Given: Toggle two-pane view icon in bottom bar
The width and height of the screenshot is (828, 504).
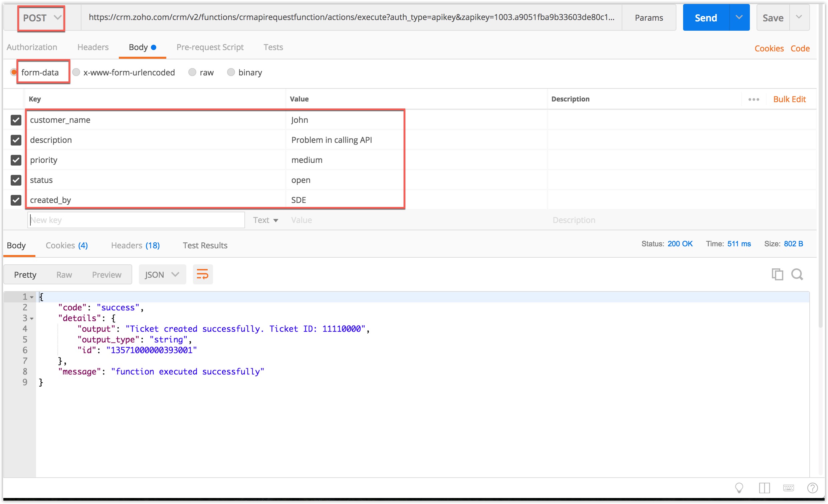Looking at the screenshot, I should coord(764,488).
